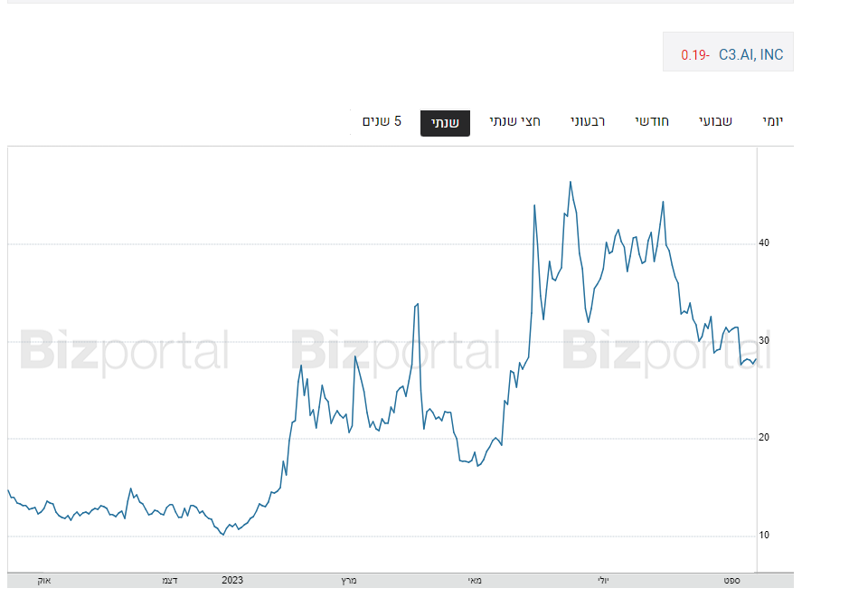
Task: Click the ספט month axis label
Action: (x=731, y=580)
